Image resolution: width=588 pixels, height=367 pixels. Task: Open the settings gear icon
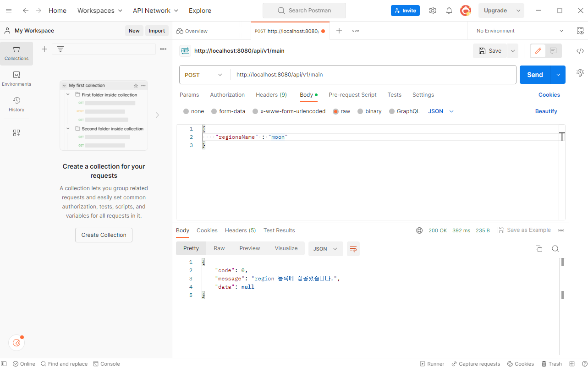pyautogui.click(x=433, y=11)
